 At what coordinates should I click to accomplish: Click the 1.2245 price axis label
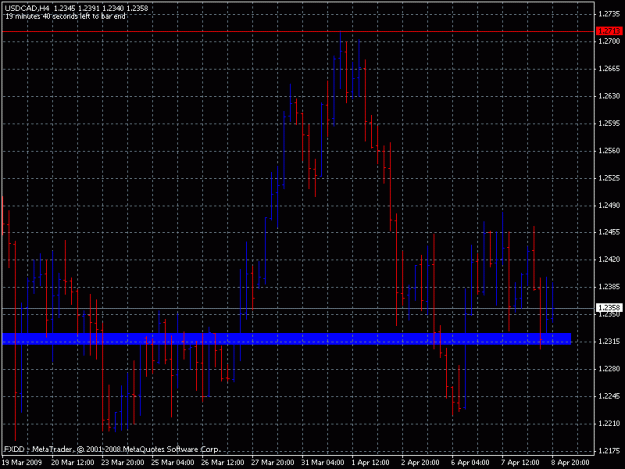[x=609, y=396]
